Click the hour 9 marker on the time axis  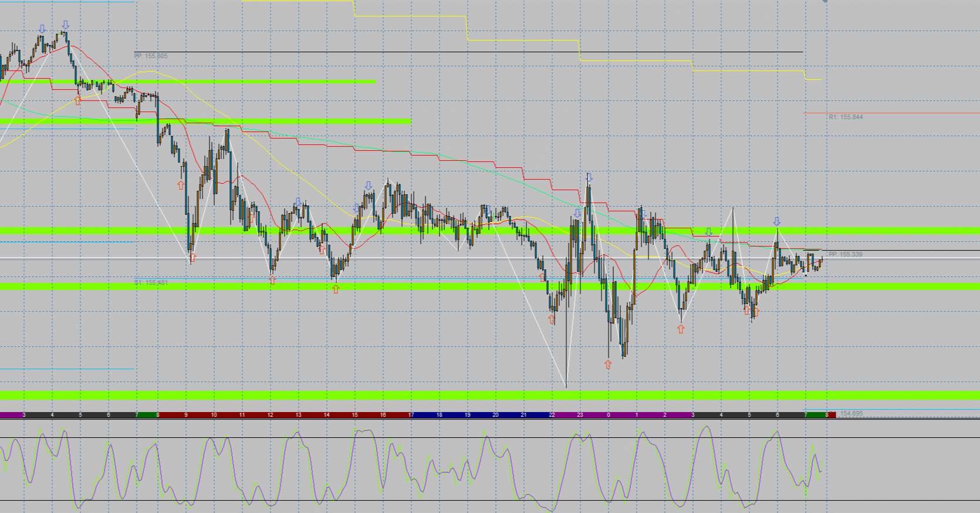[186, 415]
